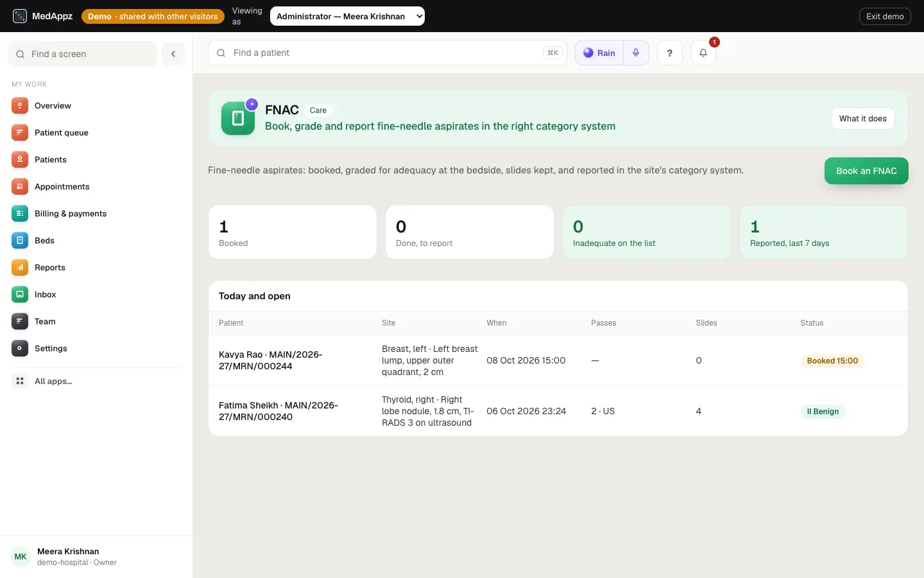
Task: Open the Inadequate on the list card
Action: click(647, 232)
